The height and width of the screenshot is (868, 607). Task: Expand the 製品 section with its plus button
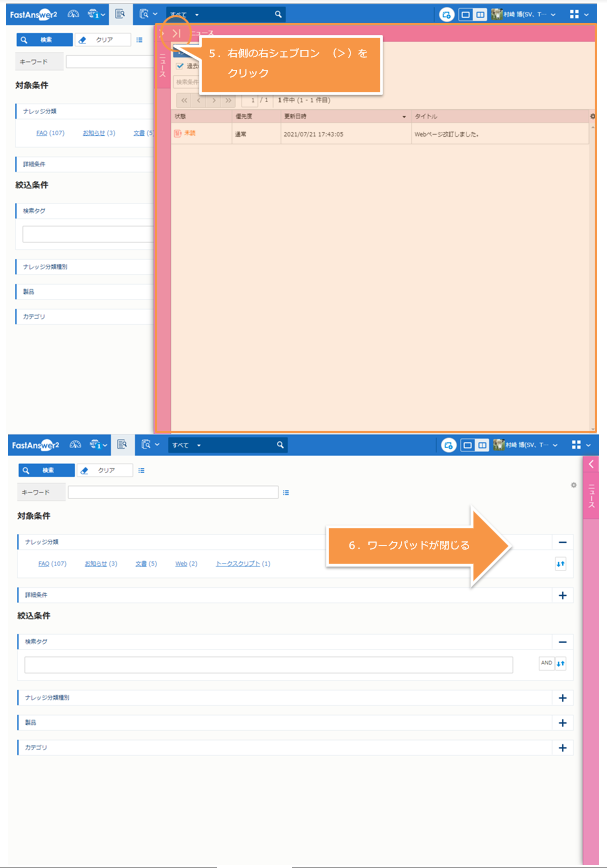tap(563, 722)
